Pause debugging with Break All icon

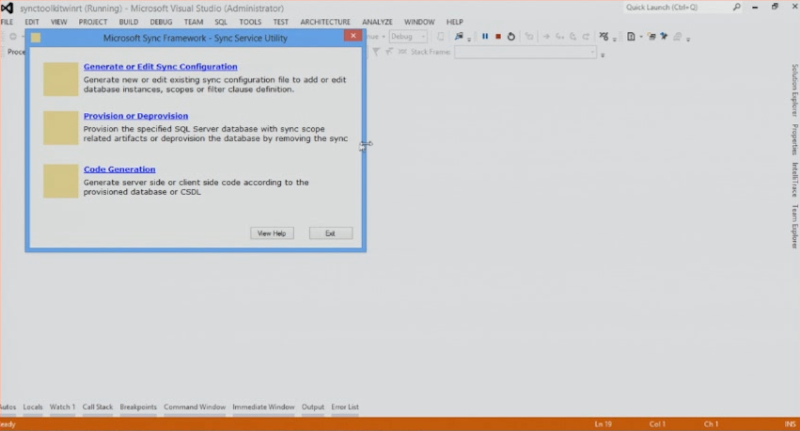coord(485,36)
